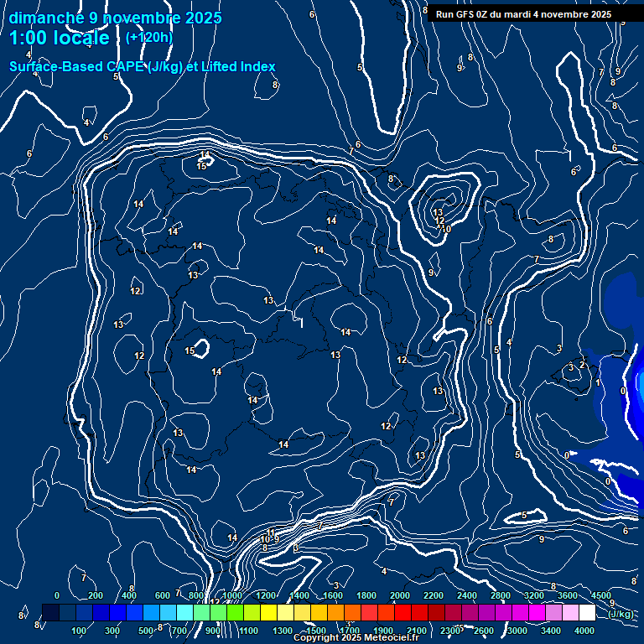Click the "300" legend scale value
This screenshot has width=644, height=644.
tap(112, 631)
